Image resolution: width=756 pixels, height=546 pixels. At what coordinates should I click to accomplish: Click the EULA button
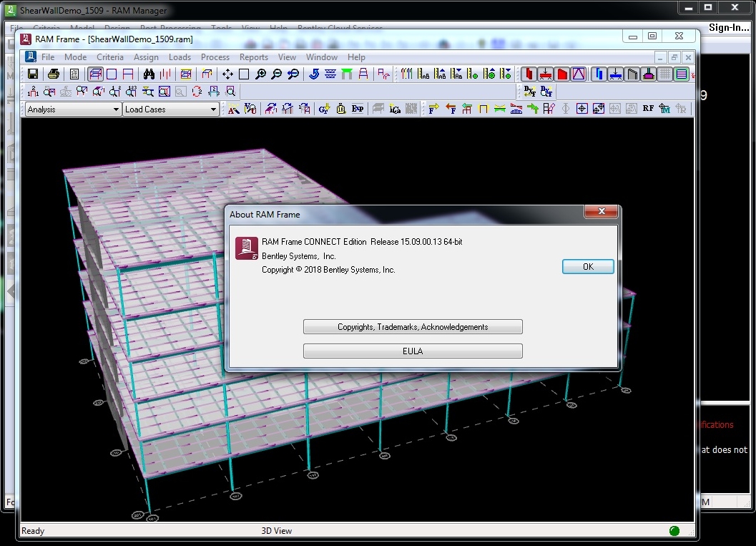click(x=413, y=351)
